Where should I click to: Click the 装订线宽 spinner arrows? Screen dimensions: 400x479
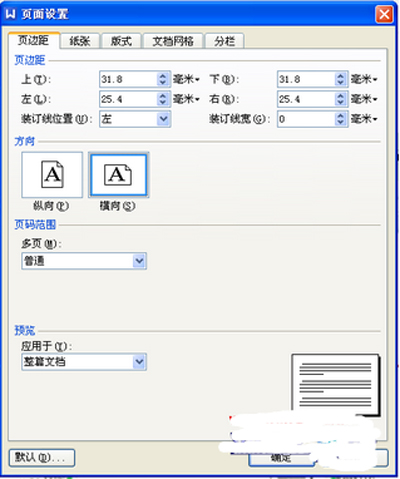click(x=341, y=119)
